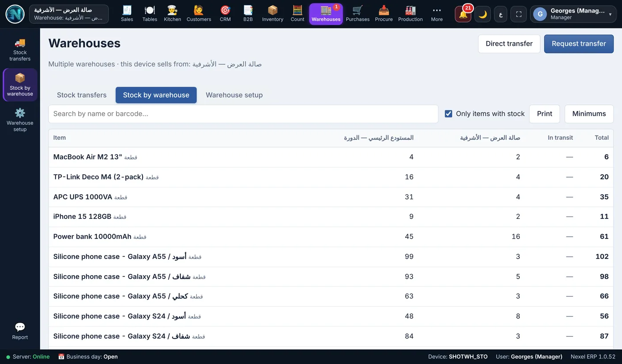
Task: Select the TP-Link Deco M4 (2-pack) row
Action: (331, 177)
